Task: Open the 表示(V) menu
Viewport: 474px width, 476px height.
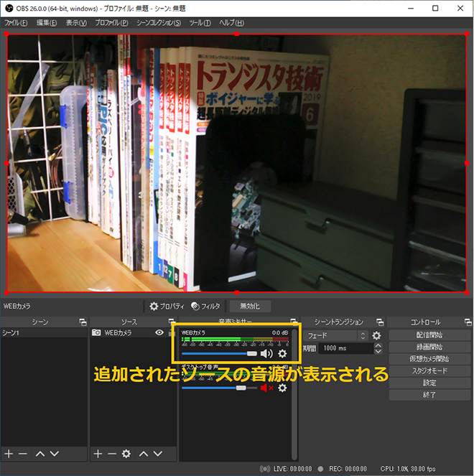Action: click(x=76, y=23)
